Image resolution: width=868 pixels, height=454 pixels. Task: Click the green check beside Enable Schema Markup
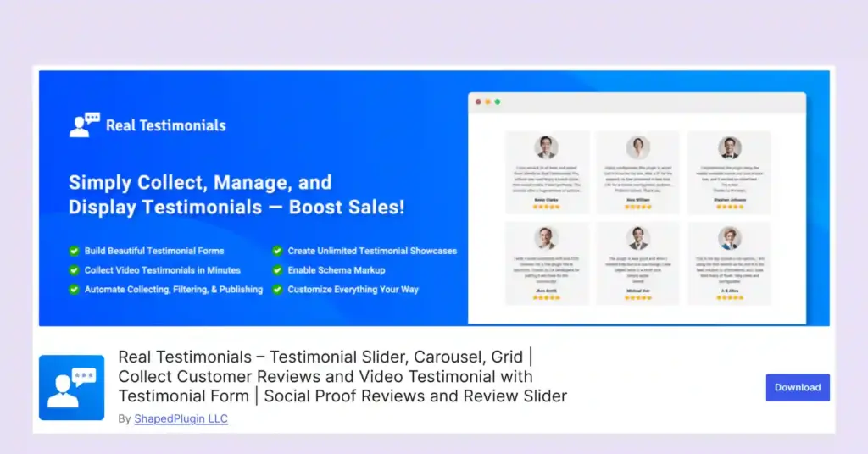pos(277,270)
